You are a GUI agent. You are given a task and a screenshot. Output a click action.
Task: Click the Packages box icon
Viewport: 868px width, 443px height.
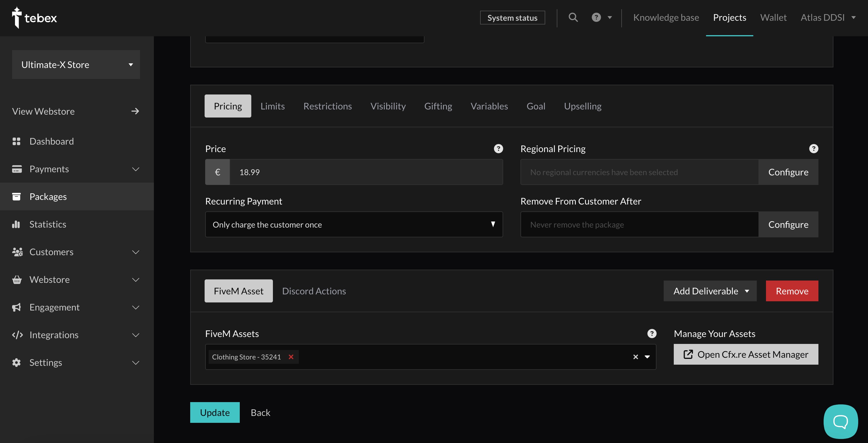pos(16,196)
